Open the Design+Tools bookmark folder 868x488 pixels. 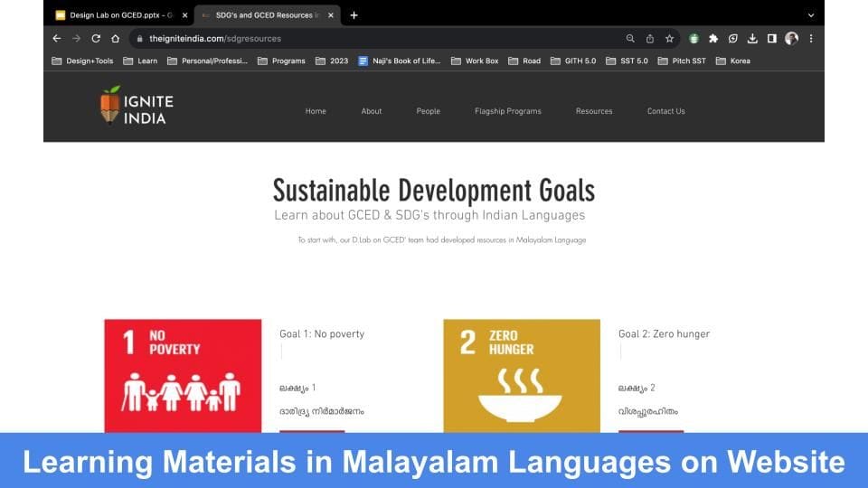[x=82, y=61]
